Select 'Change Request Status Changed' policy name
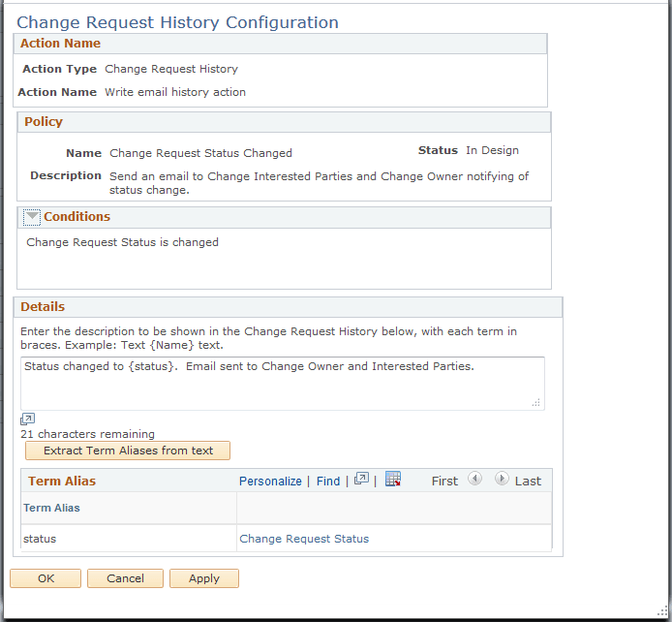 coord(200,153)
